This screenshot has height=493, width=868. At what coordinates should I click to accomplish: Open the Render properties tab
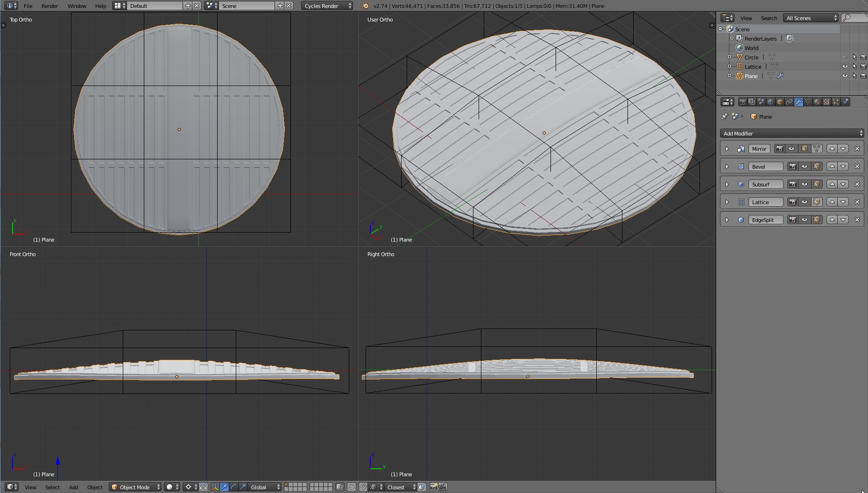coord(742,102)
